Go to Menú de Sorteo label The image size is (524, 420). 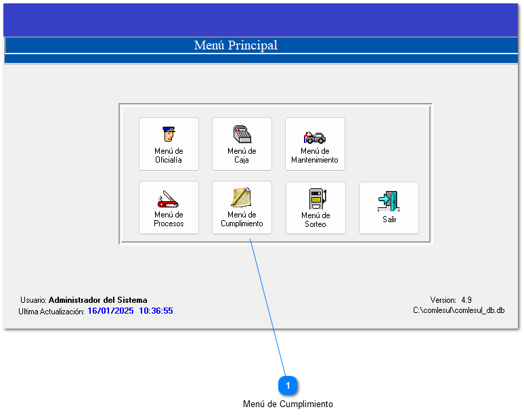(x=315, y=219)
